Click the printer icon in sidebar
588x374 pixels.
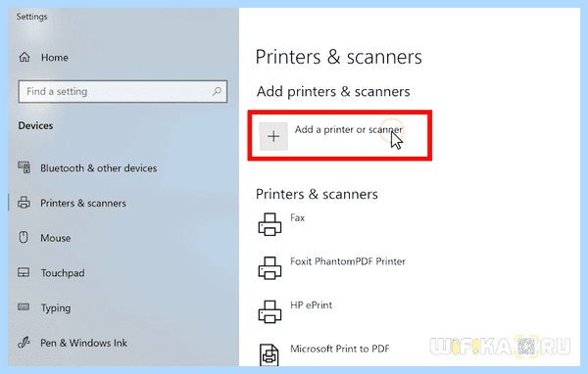pos(24,203)
